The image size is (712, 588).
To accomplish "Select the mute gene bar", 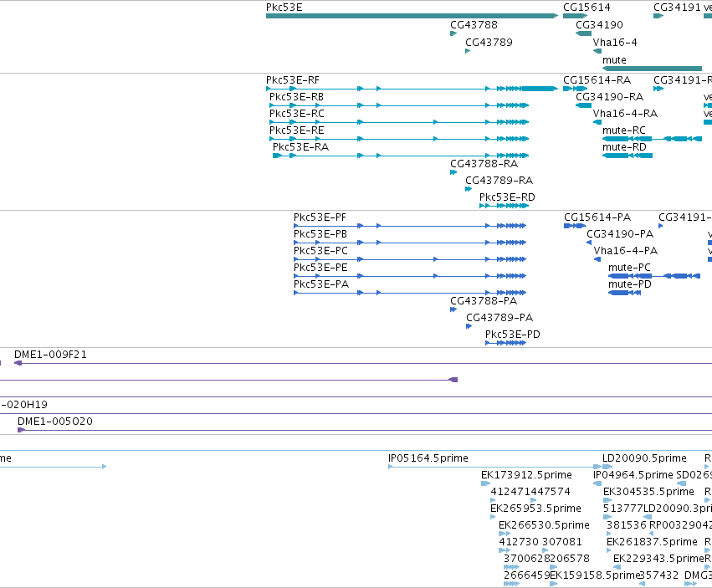I will (652, 69).
